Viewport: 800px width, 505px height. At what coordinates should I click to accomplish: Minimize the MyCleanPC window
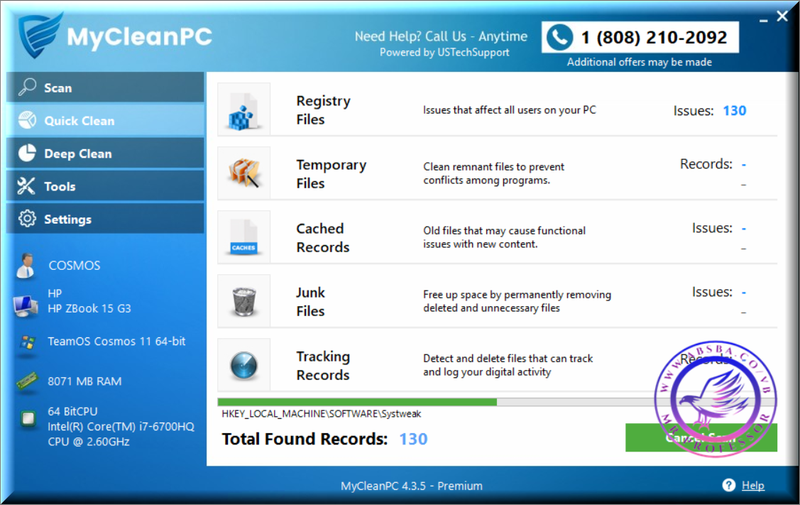[x=763, y=18]
